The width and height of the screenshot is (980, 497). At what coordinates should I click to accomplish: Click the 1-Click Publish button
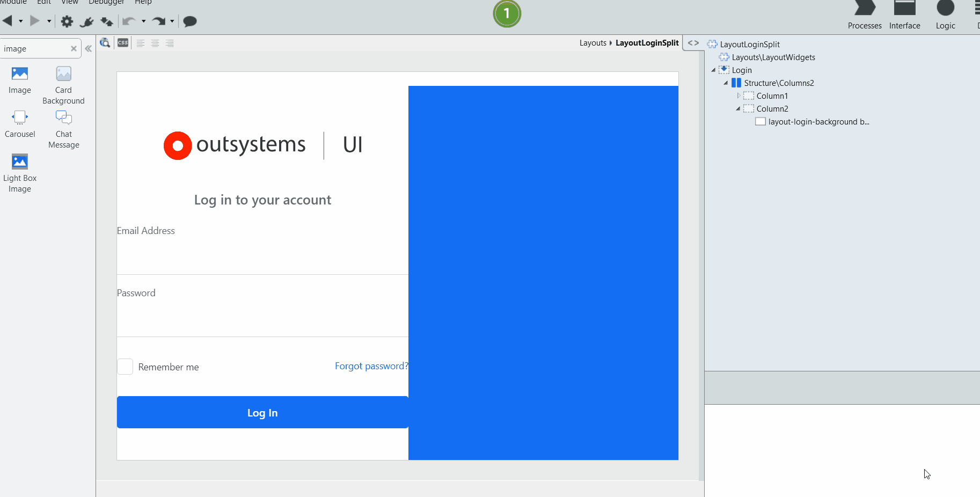tap(507, 13)
